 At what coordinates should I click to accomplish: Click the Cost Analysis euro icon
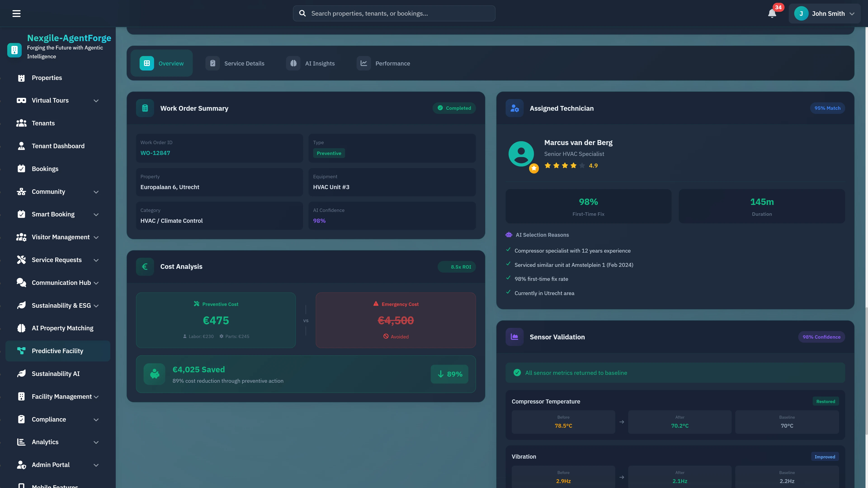(145, 266)
